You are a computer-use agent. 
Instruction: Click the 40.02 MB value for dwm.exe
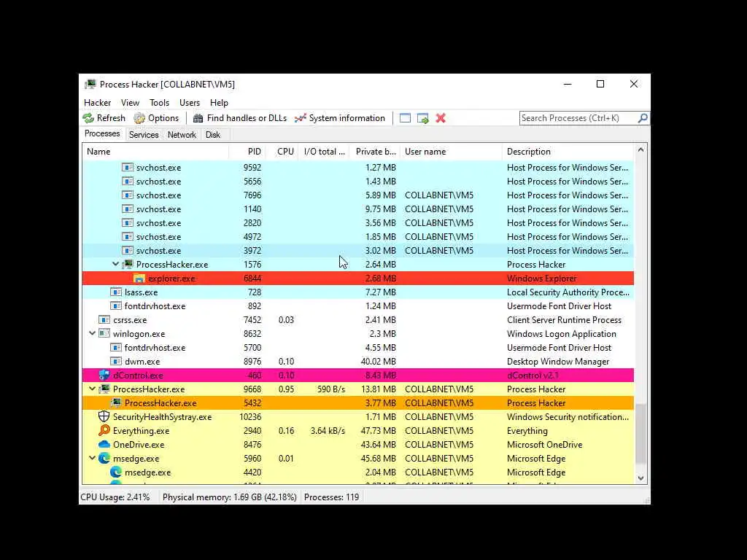[379, 362]
